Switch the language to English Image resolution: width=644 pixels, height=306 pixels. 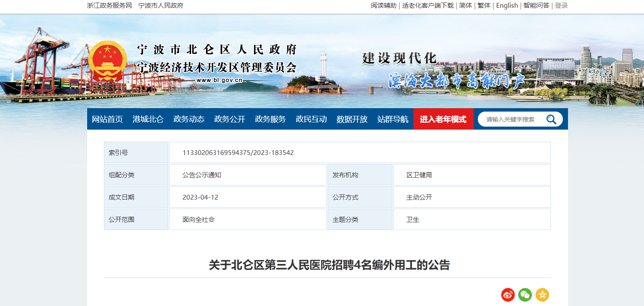pyautogui.click(x=507, y=6)
